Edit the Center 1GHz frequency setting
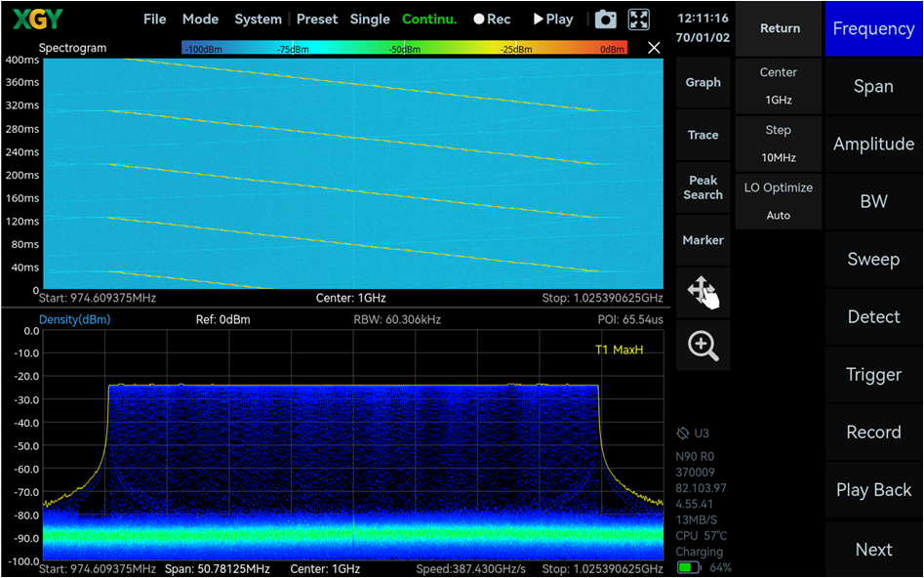 tap(779, 86)
